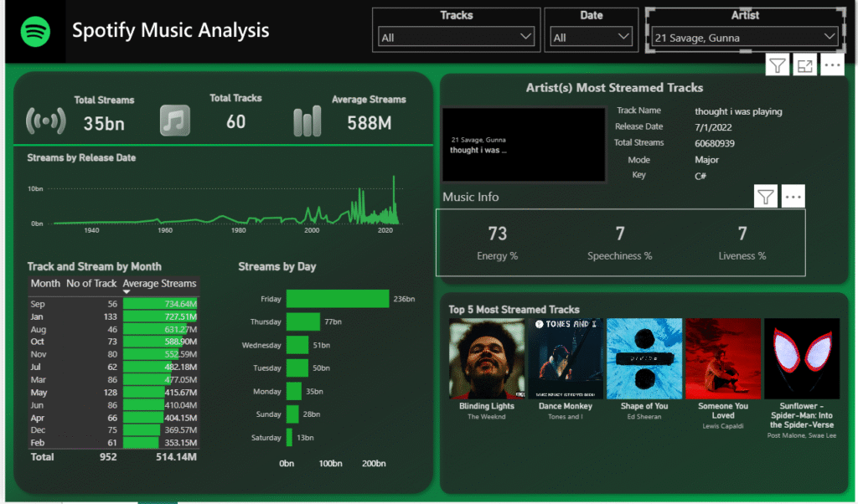Click the Total Streams broadcast icon
858x504 pixels.
coord(46,121)
